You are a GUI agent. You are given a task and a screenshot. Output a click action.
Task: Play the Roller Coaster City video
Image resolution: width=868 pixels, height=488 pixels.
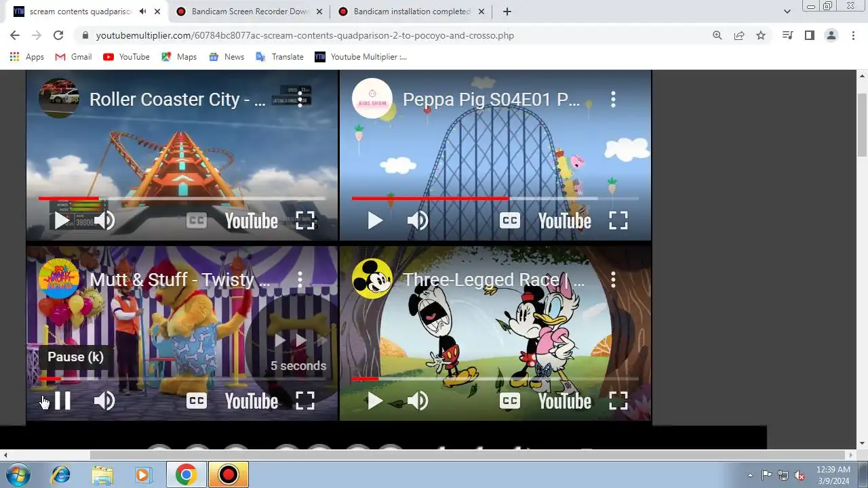coord(62,220)
